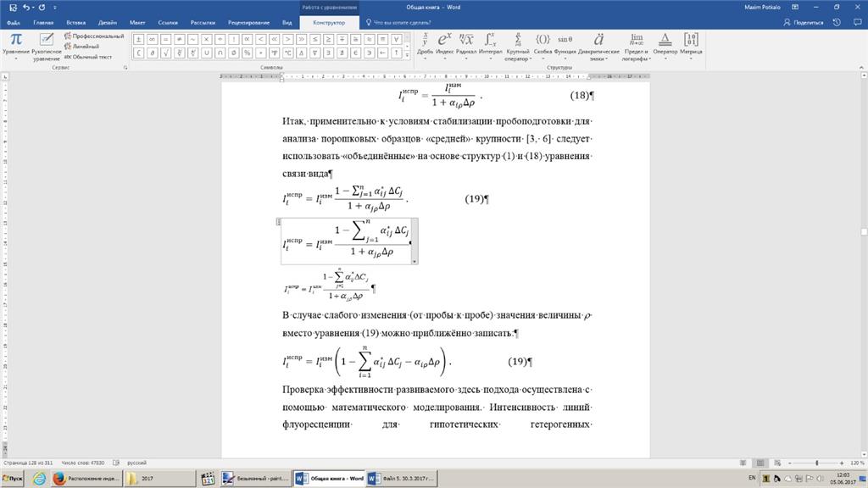Open the Крупный оператор dropdown
Viewport: 868px width, 488px height.
coord(518,47)
